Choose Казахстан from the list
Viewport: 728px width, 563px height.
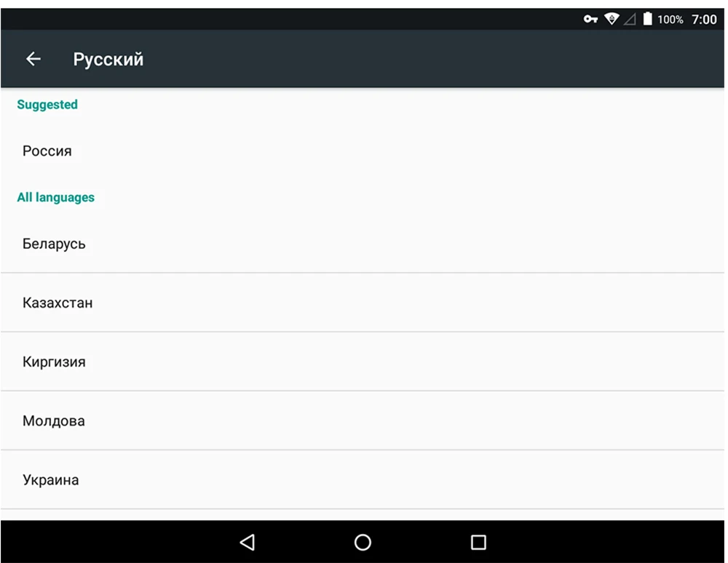[x=362, y=303]
